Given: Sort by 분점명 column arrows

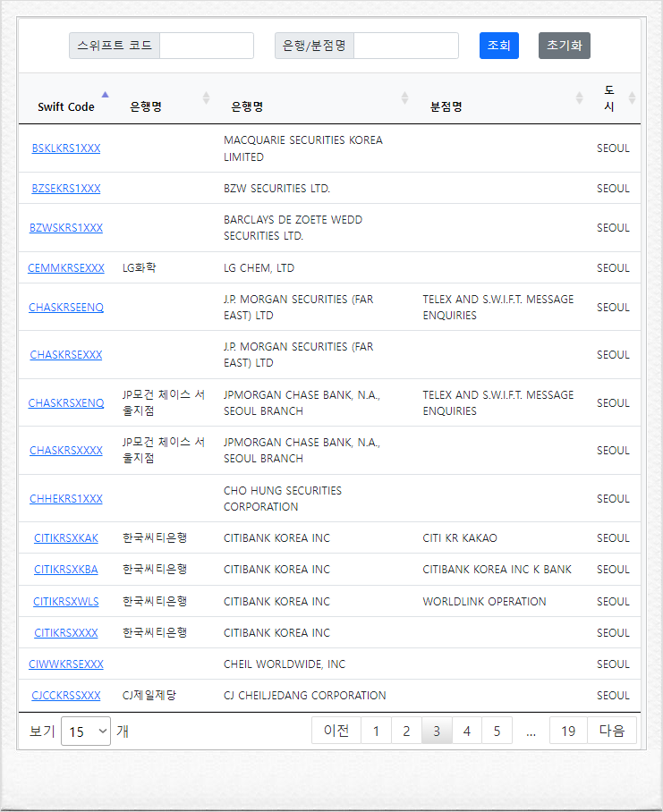Looking at the screenshot, I should [x=580, y=97].
